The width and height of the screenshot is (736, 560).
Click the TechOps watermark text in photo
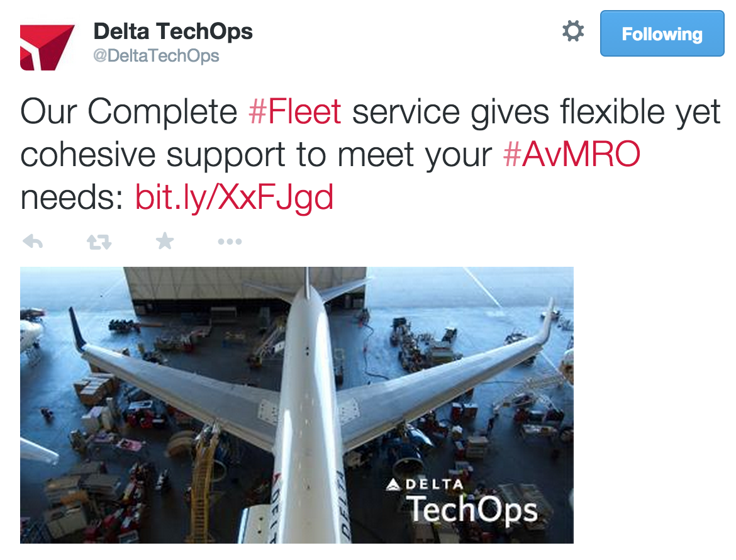coord(472,510)
